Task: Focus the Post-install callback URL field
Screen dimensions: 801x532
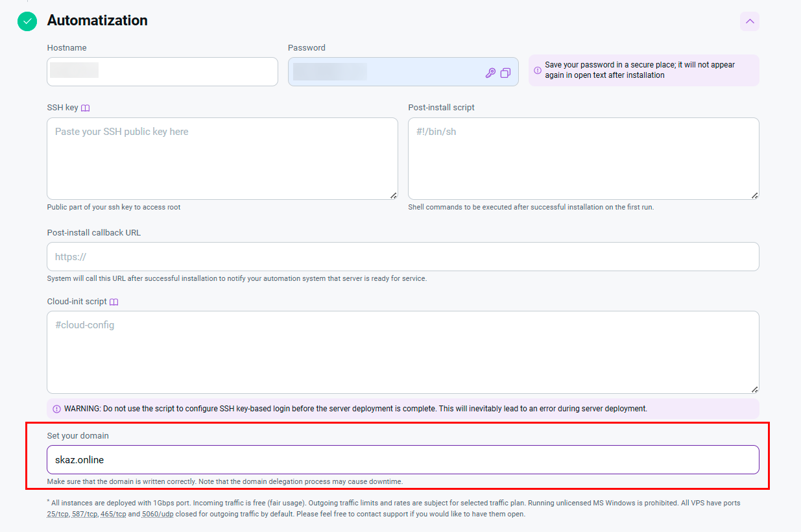Action: pos(402,257)
